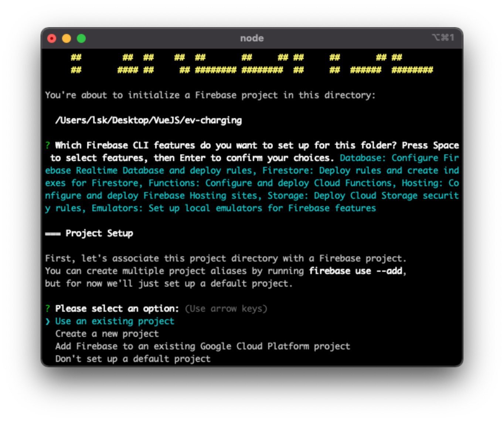Viewport: 504px width, 421px height.
Task: Click the ev-charging project directory path
Action: pyautogui.click(x=149, y=120)
